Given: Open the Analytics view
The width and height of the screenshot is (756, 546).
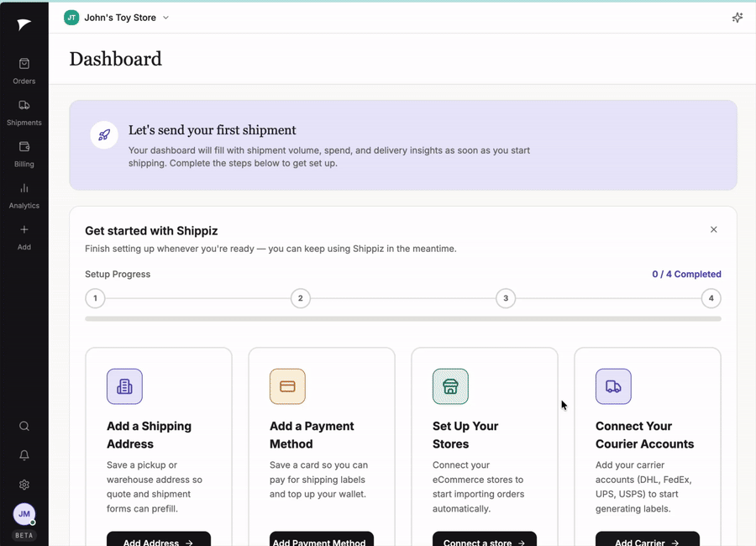Looking at the screenshot, I should (24, 196).
